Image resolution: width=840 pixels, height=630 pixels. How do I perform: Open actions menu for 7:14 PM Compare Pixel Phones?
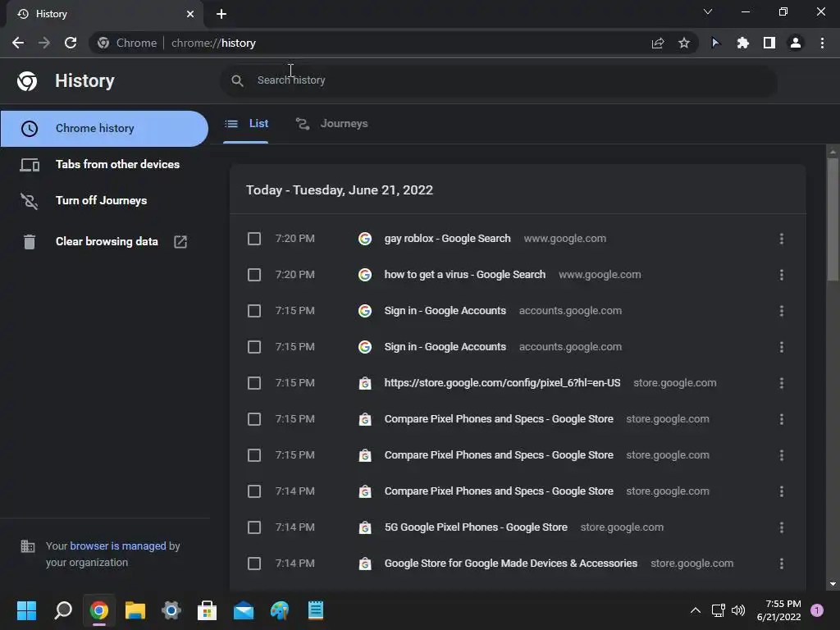[782, 491]
